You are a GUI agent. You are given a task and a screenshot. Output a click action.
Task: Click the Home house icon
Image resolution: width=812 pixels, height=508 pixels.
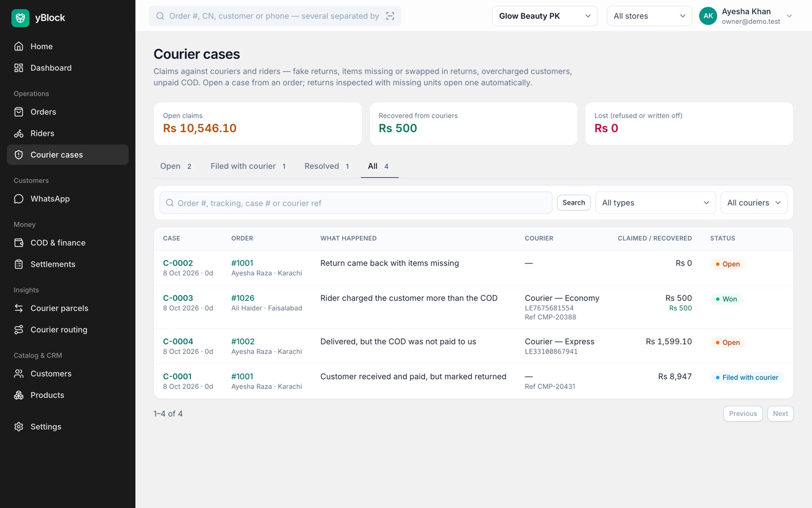tap(19, 46)
